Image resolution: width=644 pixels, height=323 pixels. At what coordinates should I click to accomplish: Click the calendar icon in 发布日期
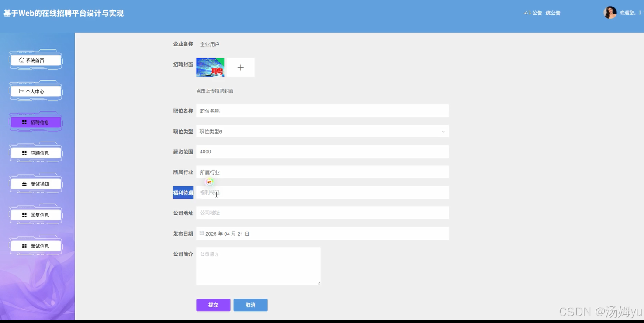coord(201,234)
